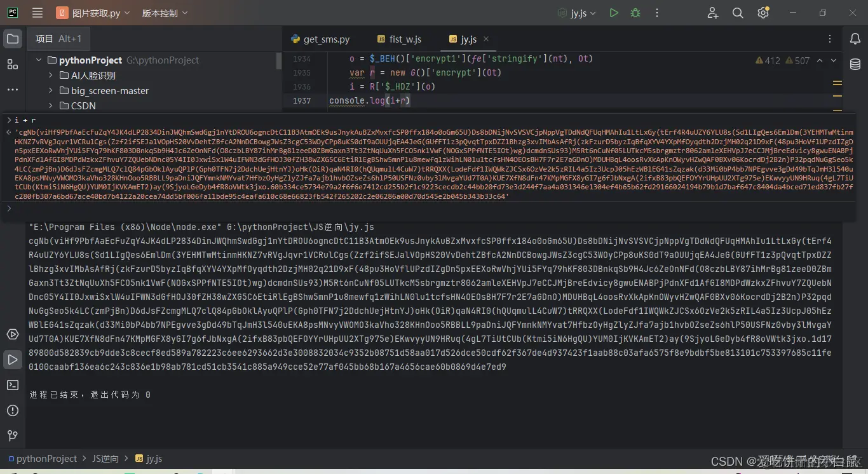The height and width of the screenshot is (474, 868).
Task: Click the PyCharm logo icon
Action: (x=13, y=13)
